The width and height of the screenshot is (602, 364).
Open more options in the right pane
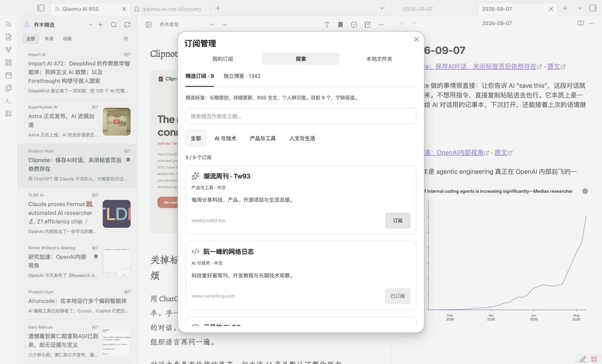point(592,23)
